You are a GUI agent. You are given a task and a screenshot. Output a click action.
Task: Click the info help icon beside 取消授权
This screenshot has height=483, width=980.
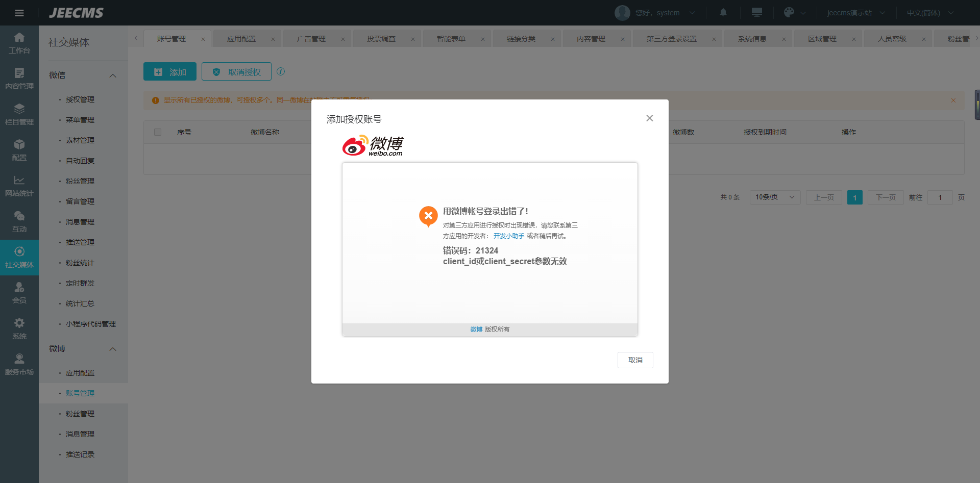coord(281,71)
